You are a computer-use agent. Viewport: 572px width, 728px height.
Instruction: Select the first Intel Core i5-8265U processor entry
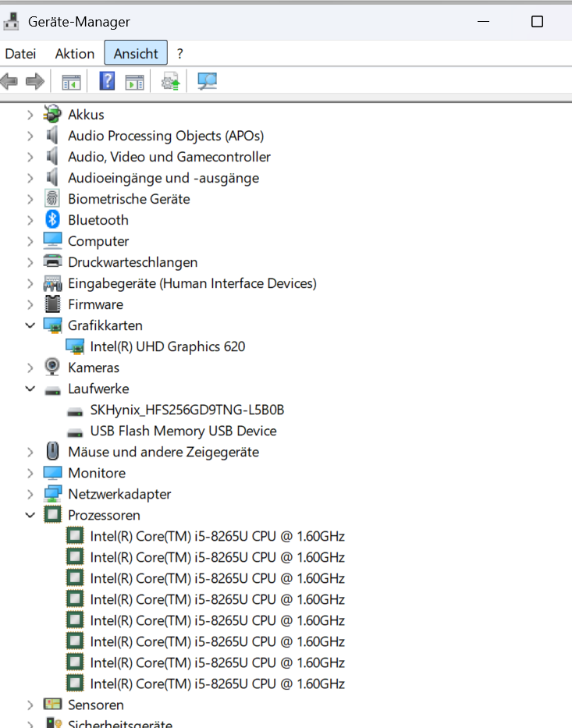coord(217,536)
